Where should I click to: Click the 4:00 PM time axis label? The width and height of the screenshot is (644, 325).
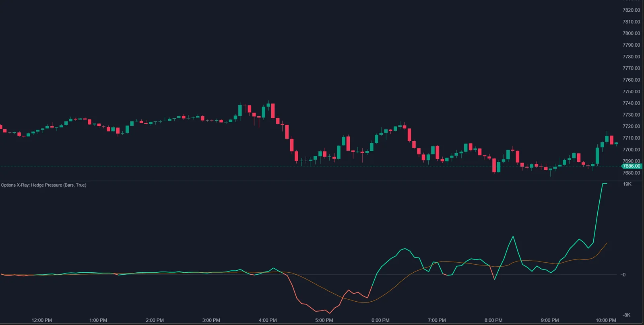268,321
